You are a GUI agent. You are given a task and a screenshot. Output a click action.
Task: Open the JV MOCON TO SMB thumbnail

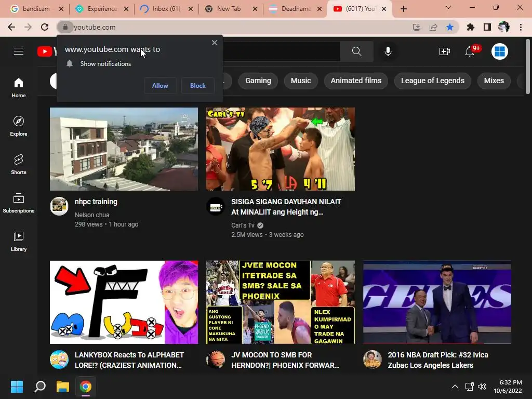tap(280, 302)
